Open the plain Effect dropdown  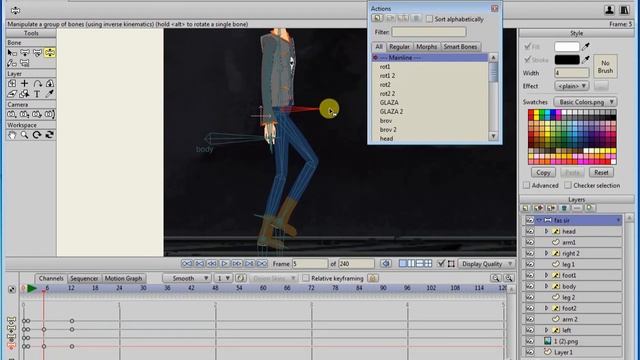pos(571,86)
